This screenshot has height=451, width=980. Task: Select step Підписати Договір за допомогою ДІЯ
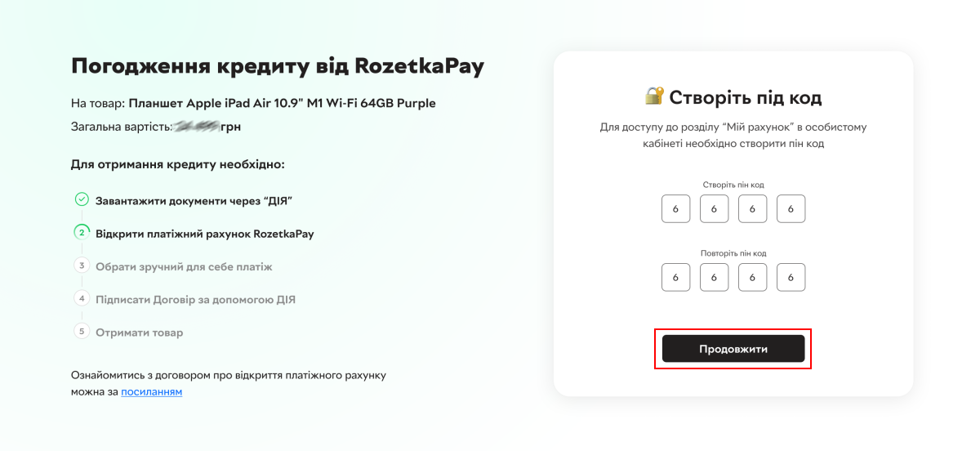coord(195,300)
